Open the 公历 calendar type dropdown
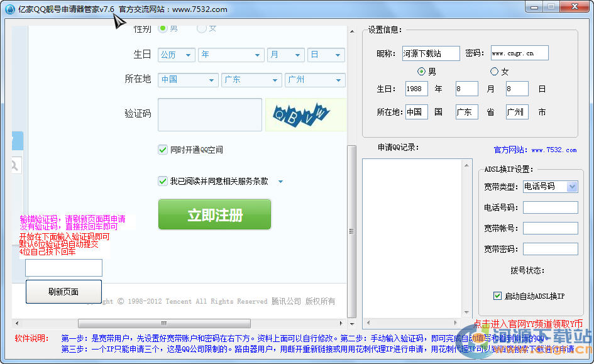The width and height of the screenshot is (594, 364). tap(177, 55)
